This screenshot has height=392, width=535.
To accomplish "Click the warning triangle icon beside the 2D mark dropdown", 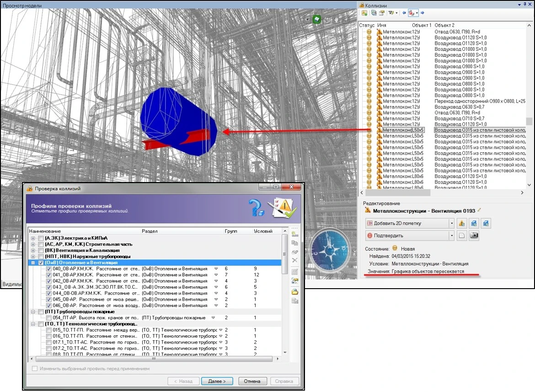I will (462, 223).
